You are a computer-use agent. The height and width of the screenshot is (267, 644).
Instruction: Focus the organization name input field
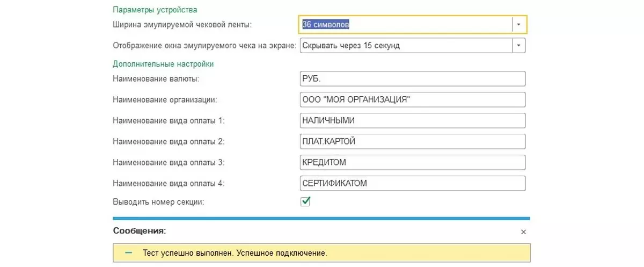(x=412, y=100)
